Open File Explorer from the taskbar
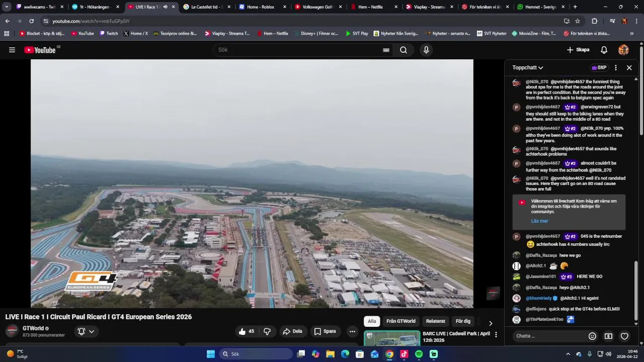Screen dimensions: 644x362 [330, 354]
